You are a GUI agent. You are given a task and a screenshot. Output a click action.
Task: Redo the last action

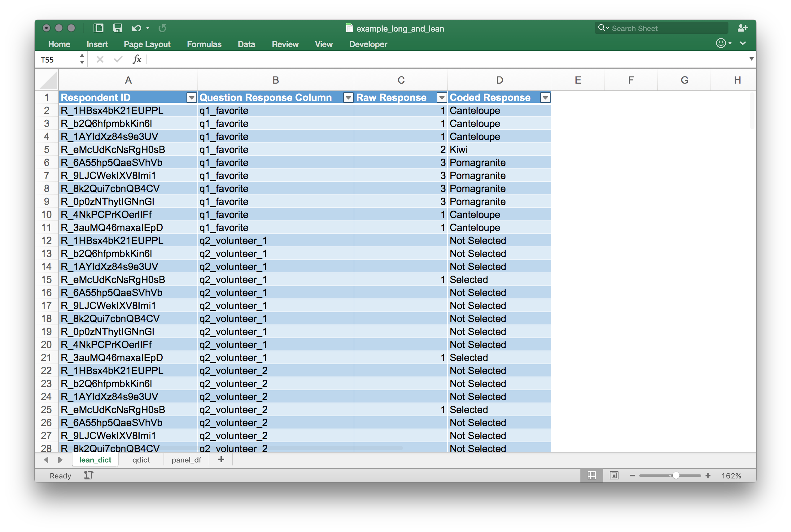coord(162,28)
